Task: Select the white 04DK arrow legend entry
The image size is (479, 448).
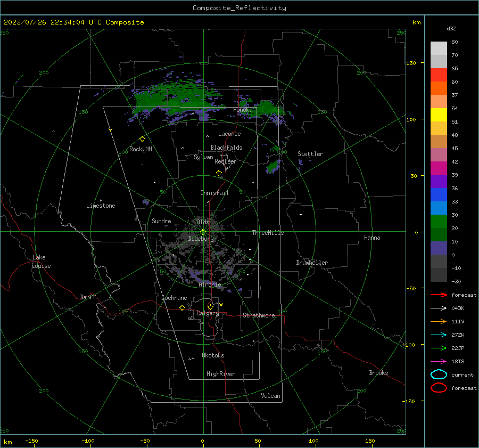Action: [x=439, y=308]
